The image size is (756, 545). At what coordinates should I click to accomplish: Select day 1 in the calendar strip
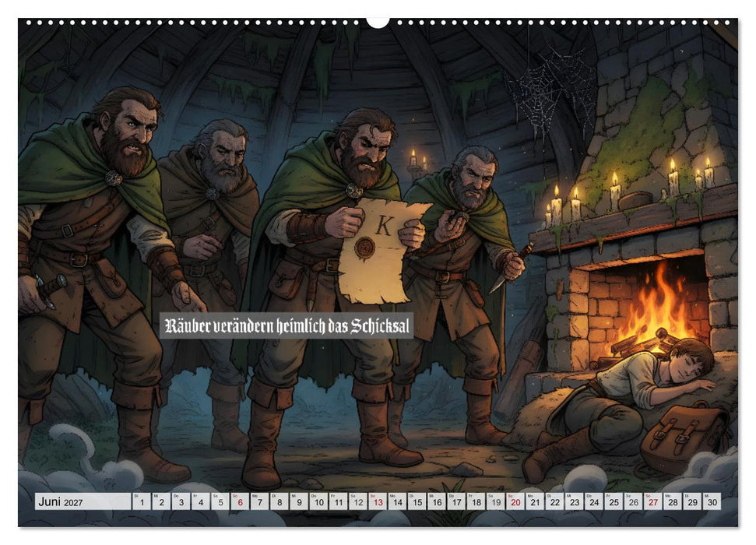point(142,501)
